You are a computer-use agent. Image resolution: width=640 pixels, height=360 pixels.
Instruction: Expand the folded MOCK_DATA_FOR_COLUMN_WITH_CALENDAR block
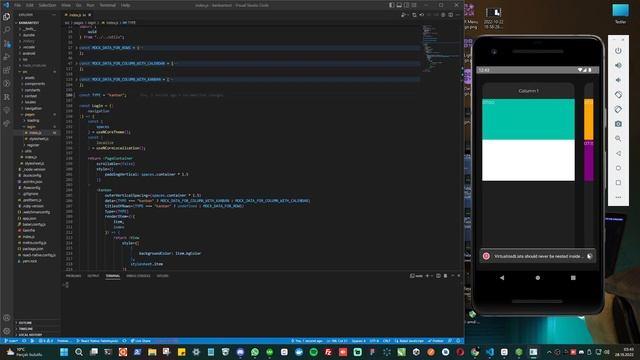point(76,64)
